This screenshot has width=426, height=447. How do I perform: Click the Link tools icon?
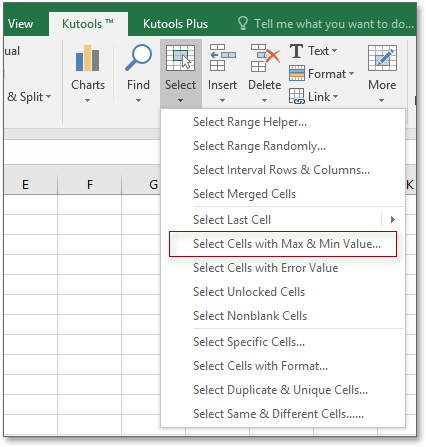point(297,96)
